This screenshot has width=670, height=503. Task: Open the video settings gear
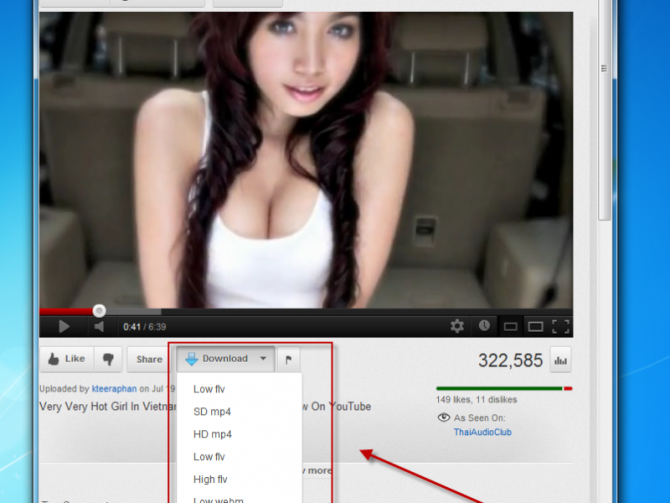click(457, 326)
